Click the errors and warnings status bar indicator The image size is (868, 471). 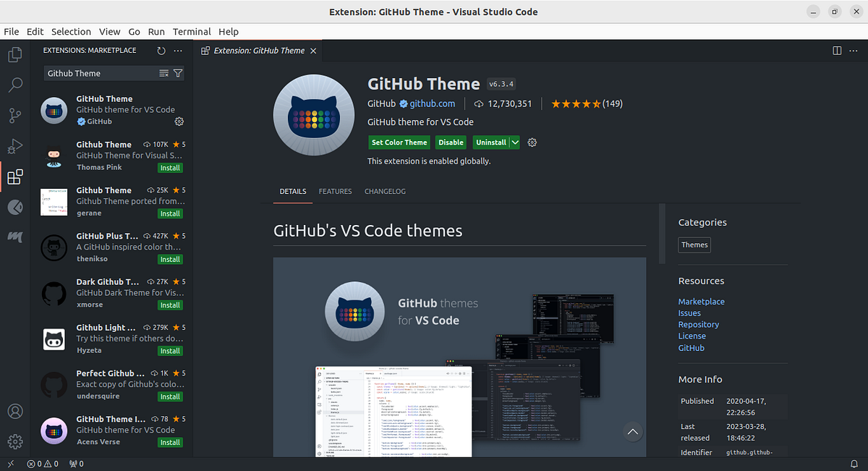pyautogui.click(x=43, y=463)
